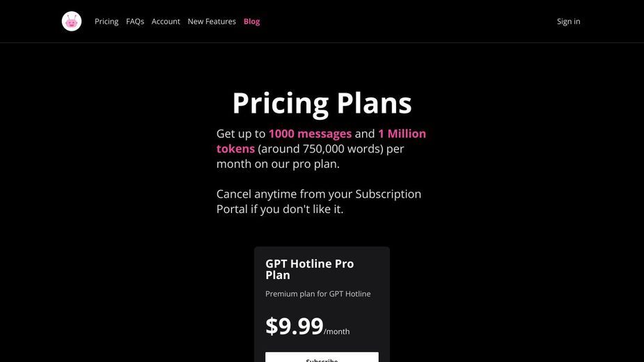Click the highlighted 1000 messages text

[310, 134]
